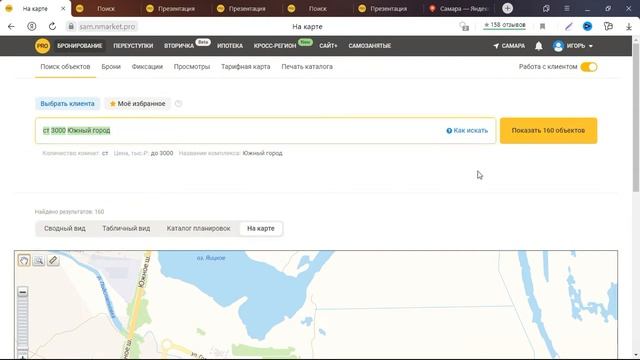Click Показать 160 объектов button
Image resolution: width=640 pixels, height=360 pixels.
tap(548, 131)
